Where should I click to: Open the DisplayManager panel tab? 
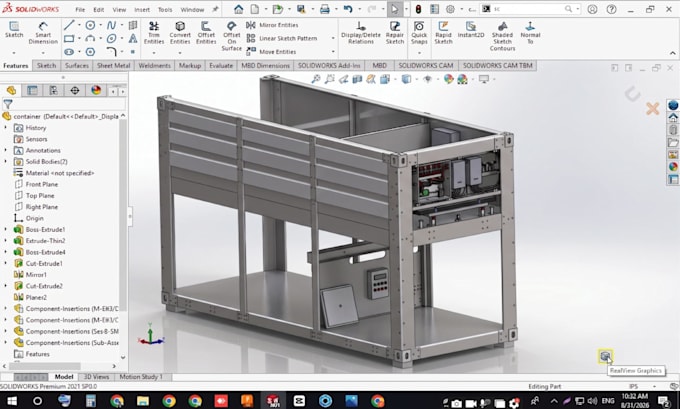[x=96, y=90]
